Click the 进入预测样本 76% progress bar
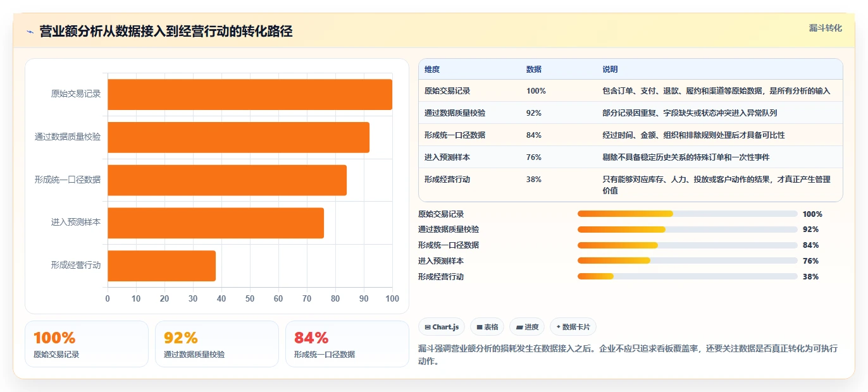This screenshot has height=392, width=868. click(687, 260)
